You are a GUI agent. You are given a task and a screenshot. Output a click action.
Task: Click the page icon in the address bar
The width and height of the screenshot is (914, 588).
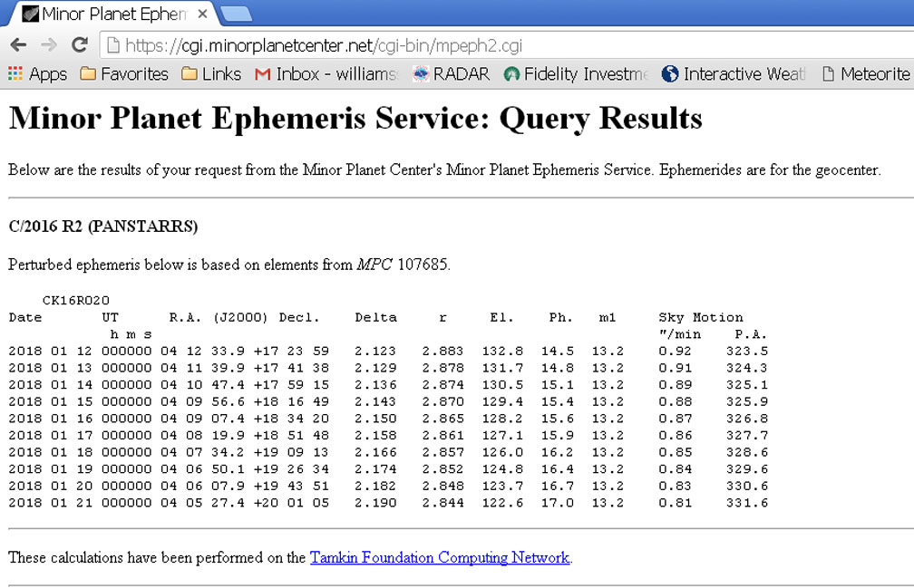click(112, 45)
